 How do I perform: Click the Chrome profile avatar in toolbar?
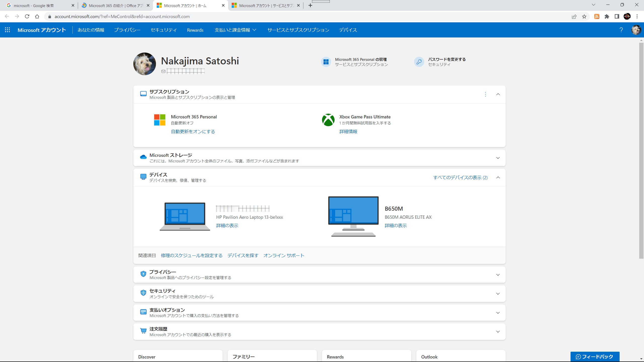click(x=627, y=16)
